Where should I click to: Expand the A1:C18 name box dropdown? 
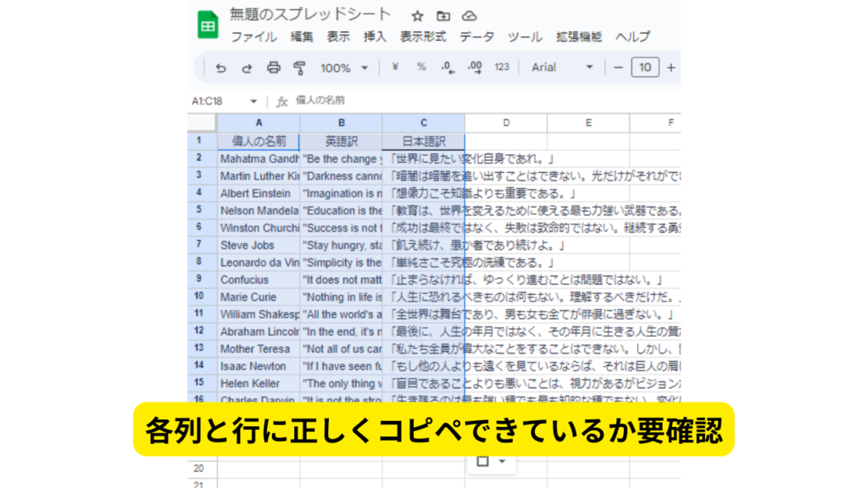click(253, 101)
